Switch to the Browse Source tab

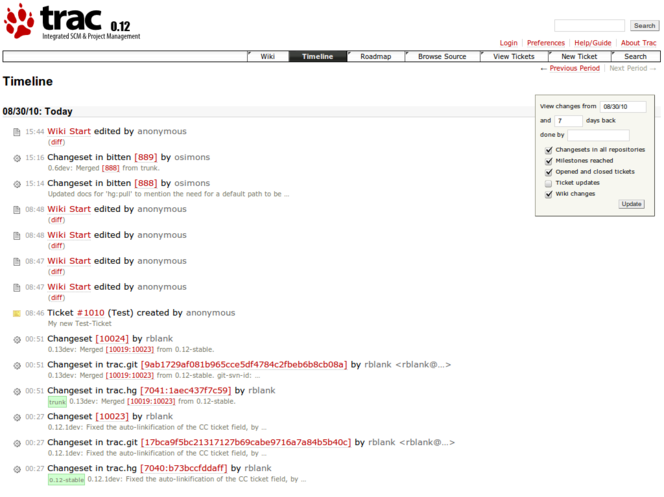click(x=442, y=57)
